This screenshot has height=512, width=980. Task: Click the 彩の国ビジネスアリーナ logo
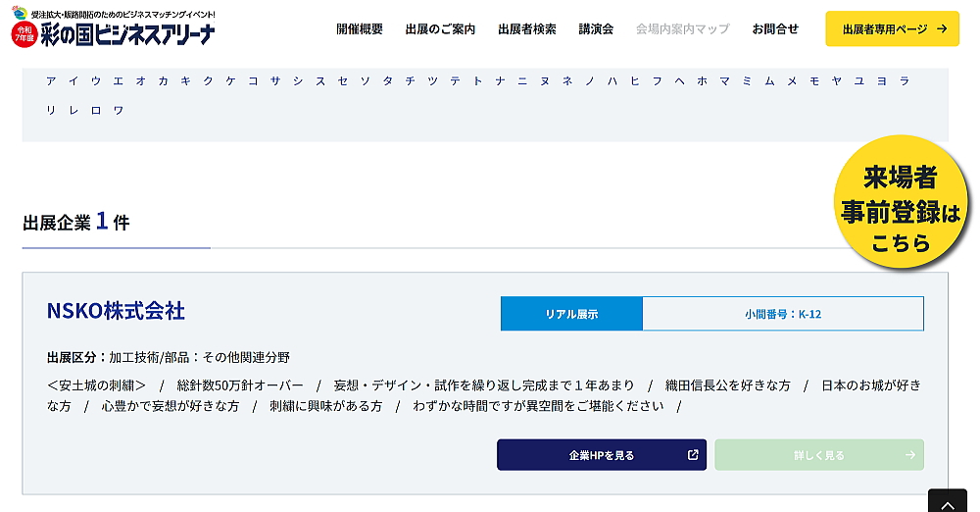click(x=114, y=29)
